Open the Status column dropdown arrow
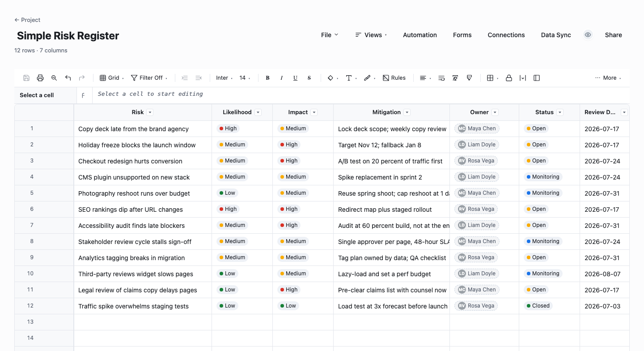644x351 pixels. tap(560, 112)
